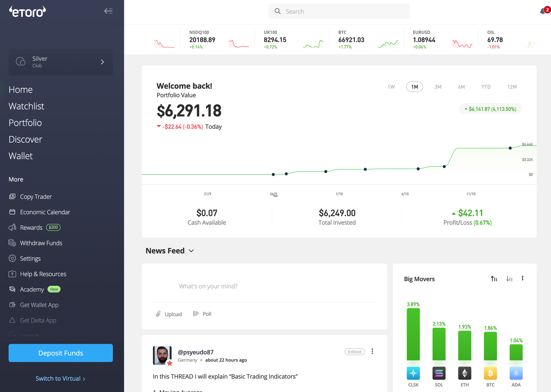This screenshot has height=392, width=551.
Task: Enable the YTD portfolio view
Action: click(x=486, y=87)
